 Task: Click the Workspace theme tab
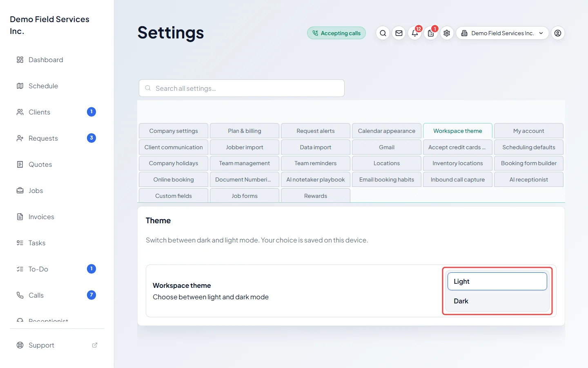pyautogui.click(x=458, y=131)
